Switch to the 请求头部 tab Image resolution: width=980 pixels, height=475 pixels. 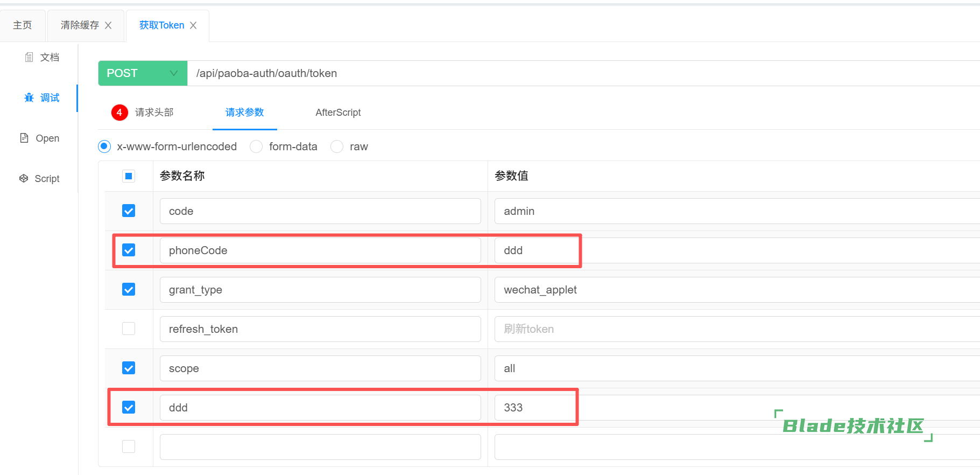pyautogui.click(x=154, y=113)
